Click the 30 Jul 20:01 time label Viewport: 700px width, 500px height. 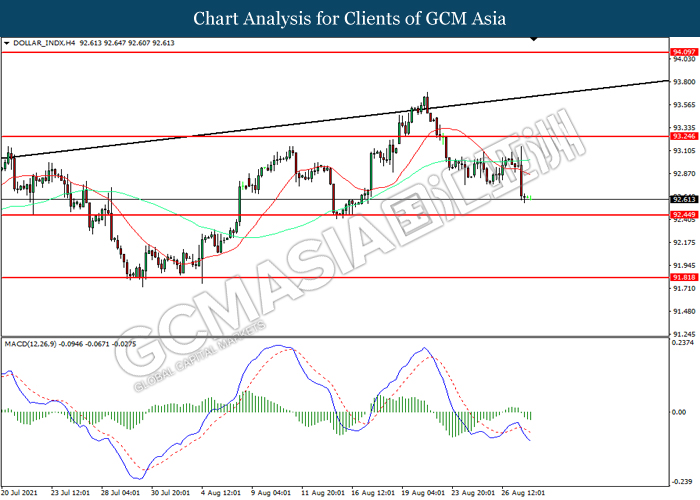click(170, 493)
